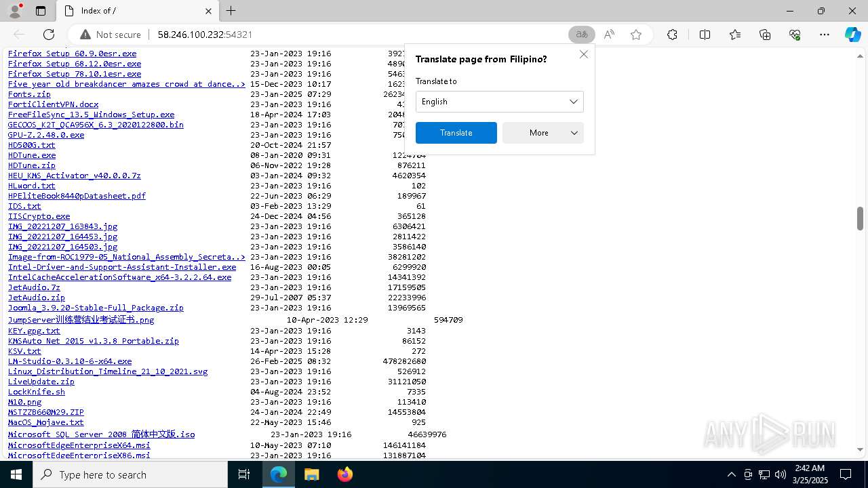Screen dimensions: 868x488
Task: Open the Copilot sidebar
Action: [x=852, y=35]
